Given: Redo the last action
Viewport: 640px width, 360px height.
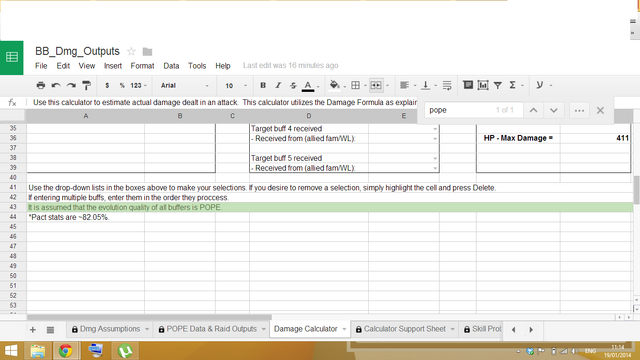Looking at the screenshot, I should [x=71, y=85].
